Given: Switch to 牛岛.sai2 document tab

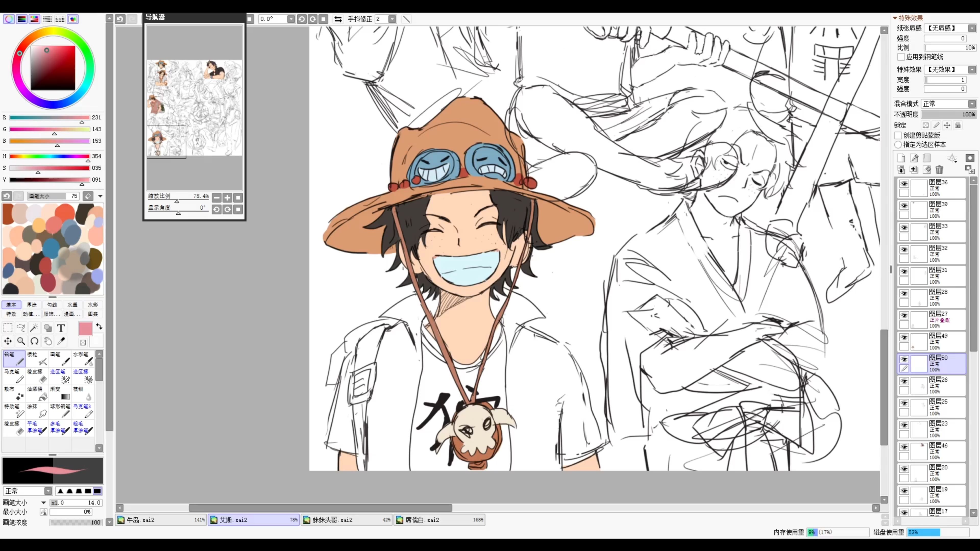Looking at the screenshot, I should [x=161, y=520].
